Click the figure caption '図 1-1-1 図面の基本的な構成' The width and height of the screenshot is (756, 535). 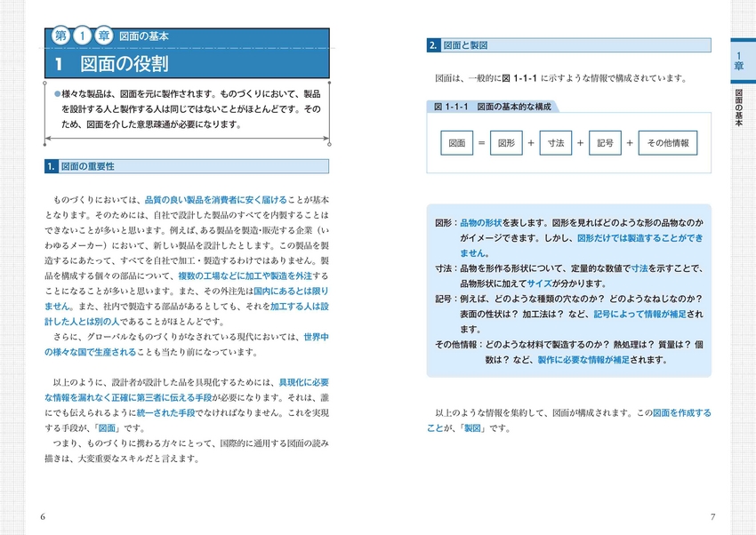pyautogui.click(x=492, y=107)
